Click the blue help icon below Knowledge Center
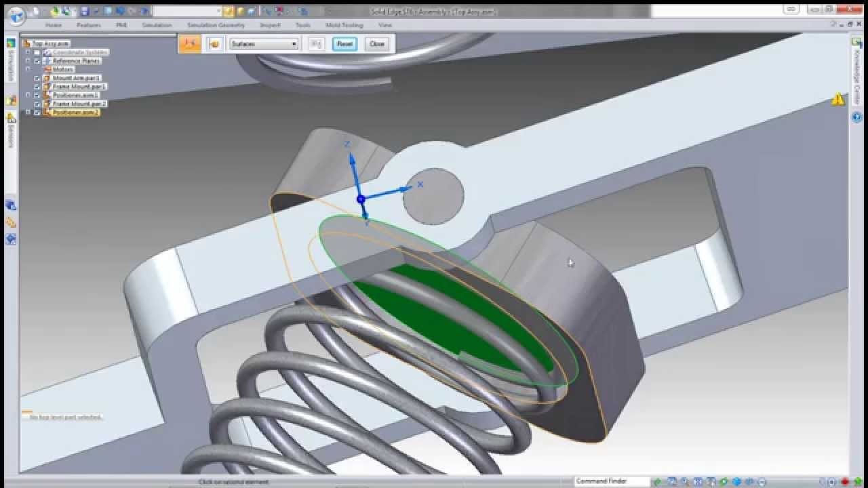868x488 pixels. coord(856,117)
